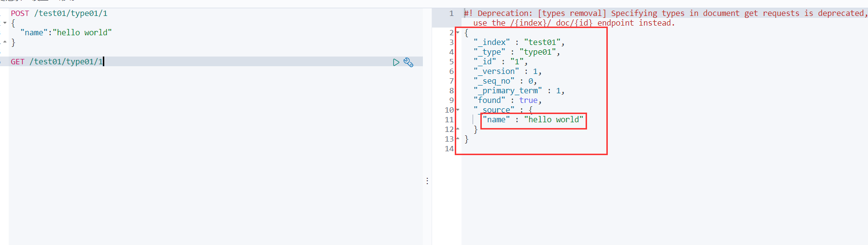Select the response "name" : "hello world" line
The width and height of the screenshot is (868, 245).
[x=533, y=119]
